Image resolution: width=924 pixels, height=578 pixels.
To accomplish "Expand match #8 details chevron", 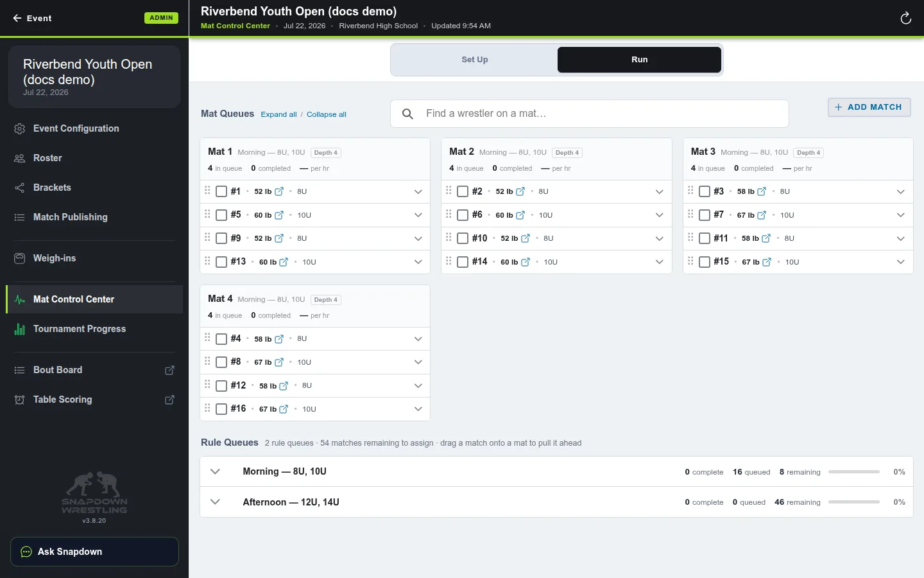I will 418,362.
